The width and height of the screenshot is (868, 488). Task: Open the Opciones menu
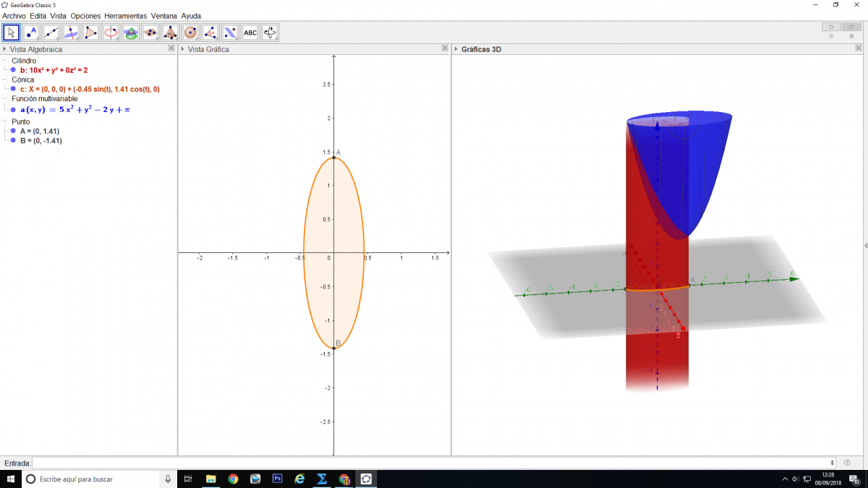pos(86,15)
